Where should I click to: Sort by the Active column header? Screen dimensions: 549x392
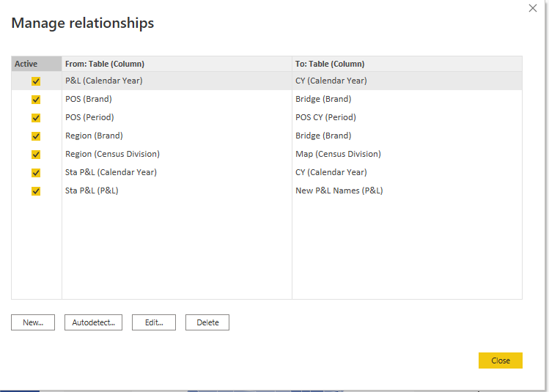(x=37, y=64)
